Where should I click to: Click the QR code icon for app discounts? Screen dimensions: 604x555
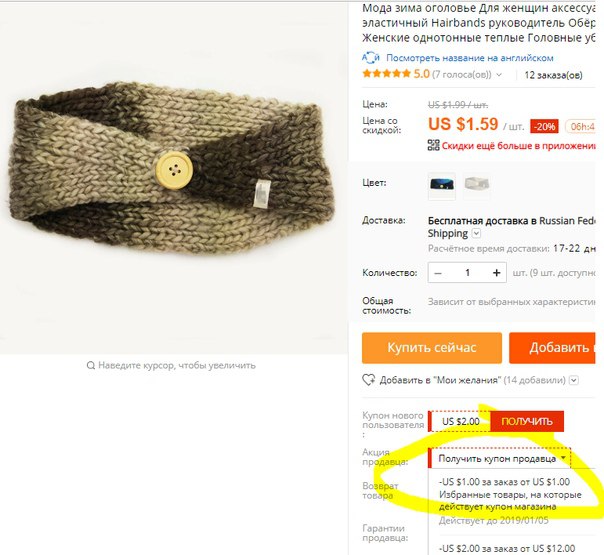coord(433,145)
